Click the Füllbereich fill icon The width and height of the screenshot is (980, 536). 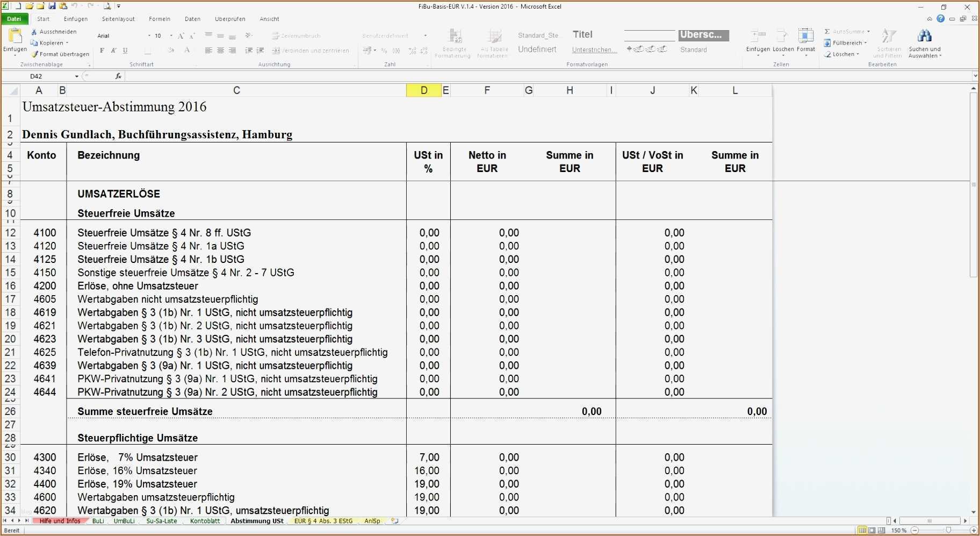coord(827,43)
